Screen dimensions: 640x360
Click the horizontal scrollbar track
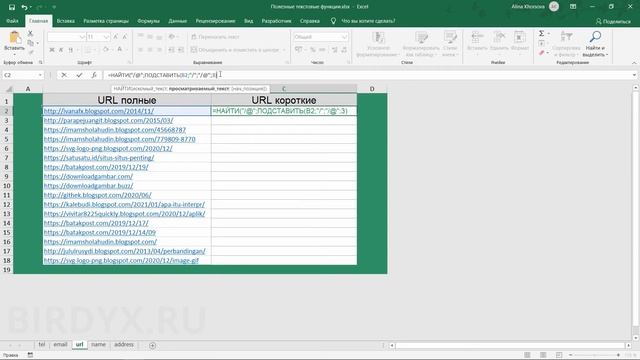pos(510,345)
